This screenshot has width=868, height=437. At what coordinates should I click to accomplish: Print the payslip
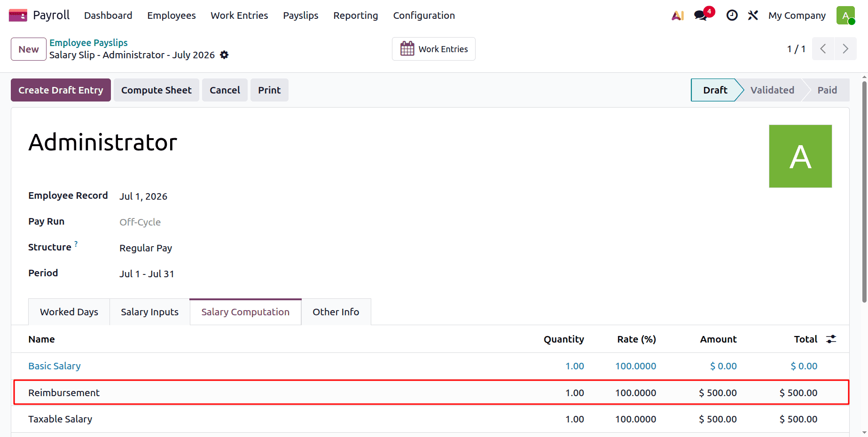tap(269, 90)
